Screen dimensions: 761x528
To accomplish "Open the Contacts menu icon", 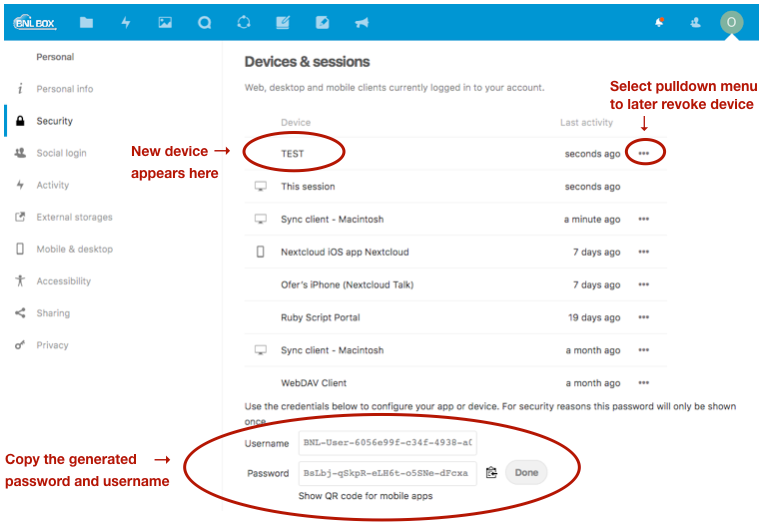I will [x=695, y=22].
